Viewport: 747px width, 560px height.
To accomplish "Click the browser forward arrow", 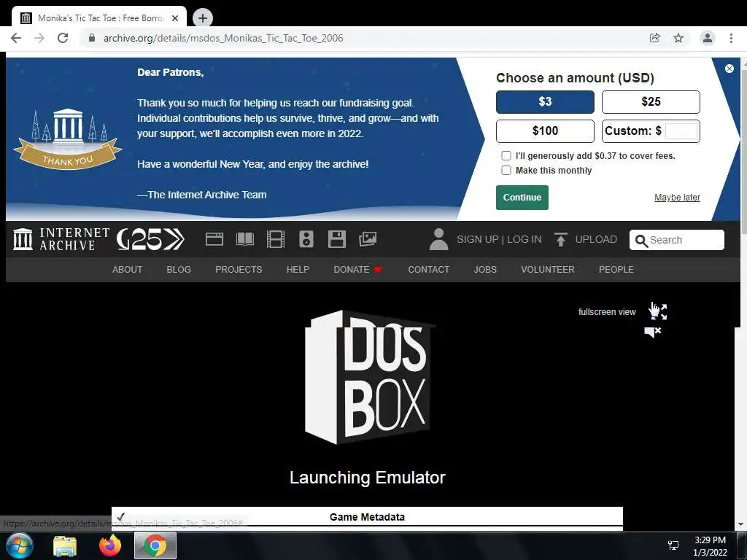I will pos(39,38).
